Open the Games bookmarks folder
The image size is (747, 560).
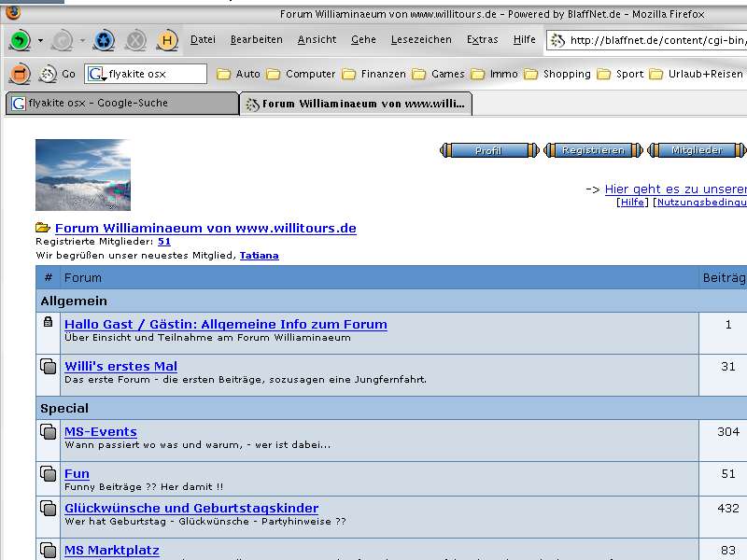click(438, 74)
